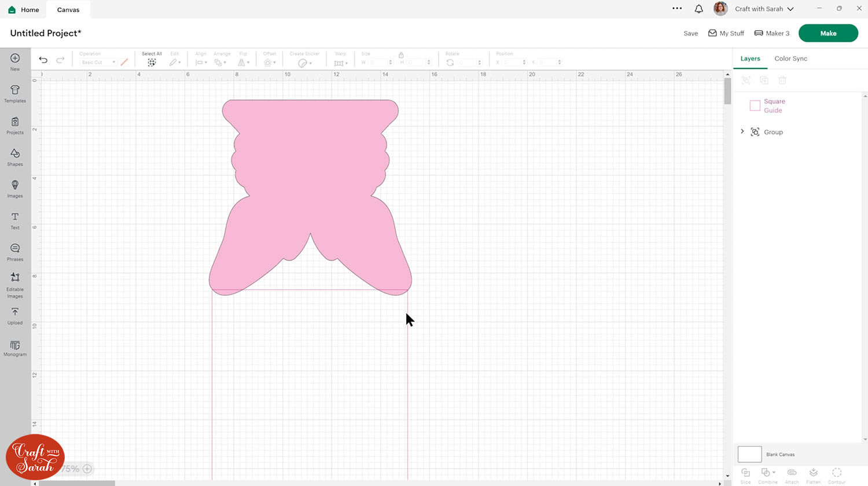The image size is (868, 486).
Task: Click the Untitled Project title
Action: pos(46,33)
